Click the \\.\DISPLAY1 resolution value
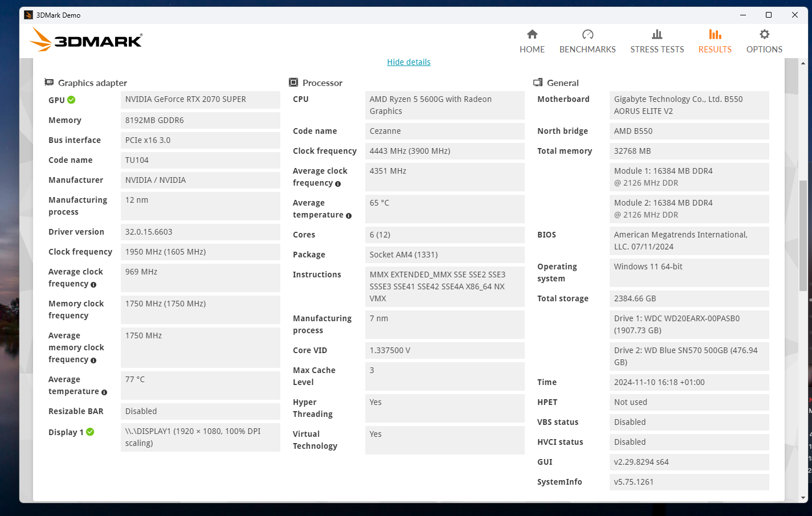Viewport: 812px width, 516px height. tap(201, 437)
